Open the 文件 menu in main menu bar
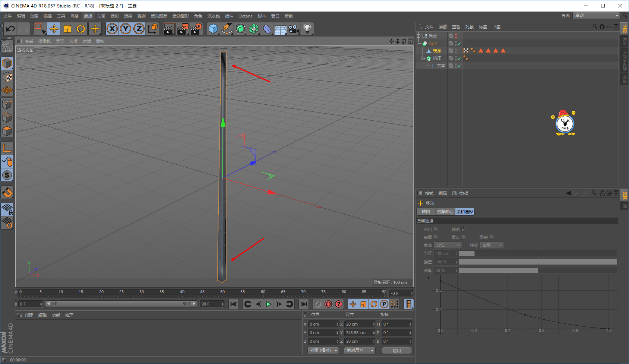The image size is (629, 364). (7, 16)
